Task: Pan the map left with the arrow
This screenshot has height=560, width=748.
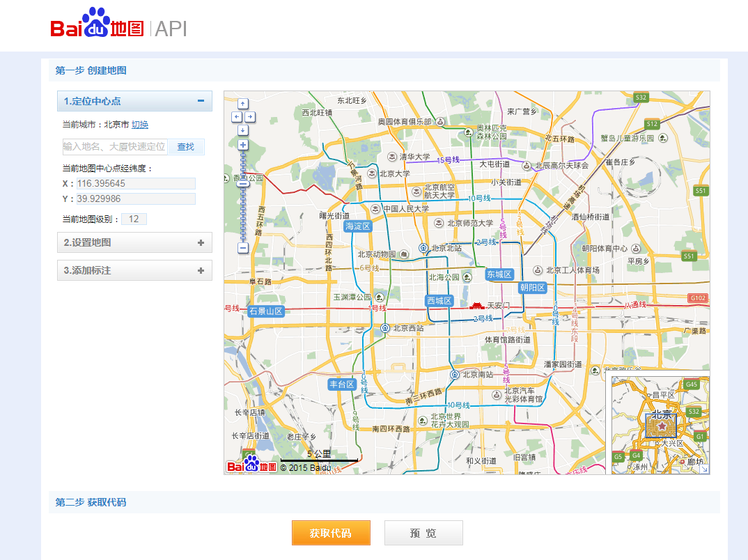Action: (237, 117)
